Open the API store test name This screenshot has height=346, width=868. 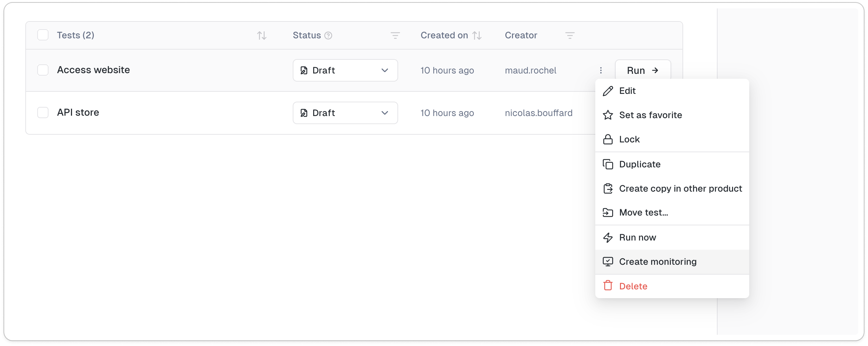click(78, 113)
